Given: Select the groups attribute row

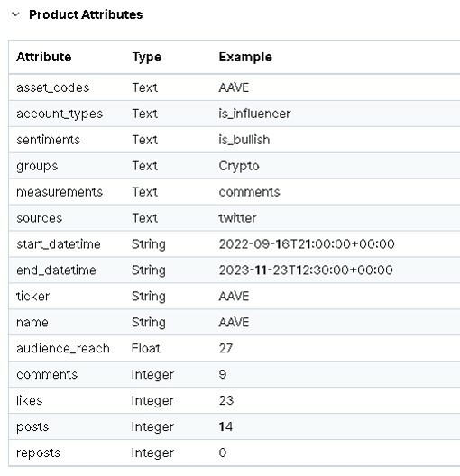Looking at the screenshot, I should (x=235, y=166).
